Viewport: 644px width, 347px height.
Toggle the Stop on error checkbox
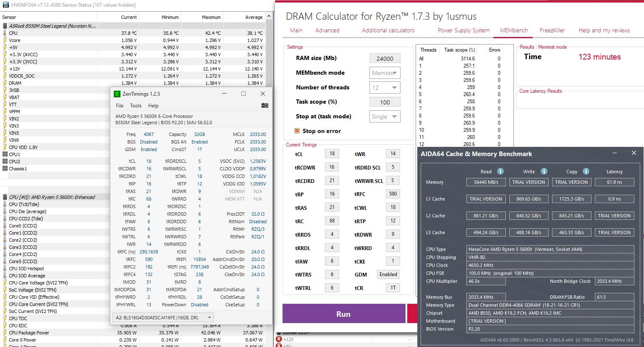[297, 131]
